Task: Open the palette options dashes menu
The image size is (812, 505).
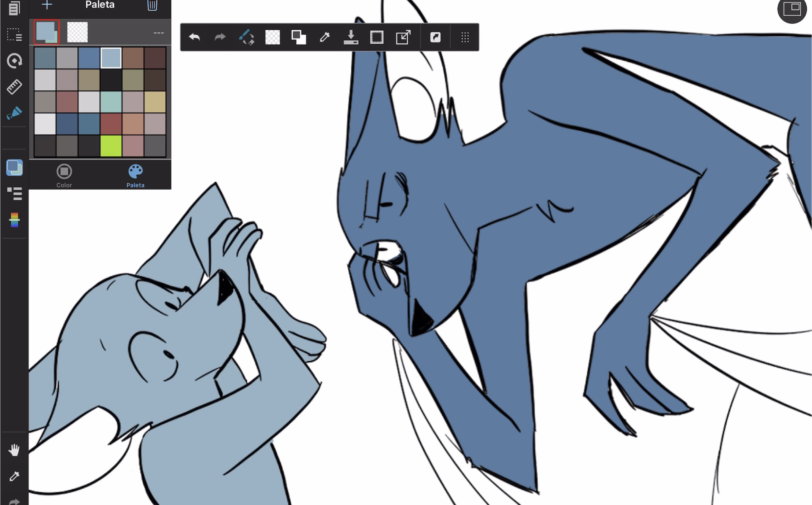Action: click(x=159, y=33)
